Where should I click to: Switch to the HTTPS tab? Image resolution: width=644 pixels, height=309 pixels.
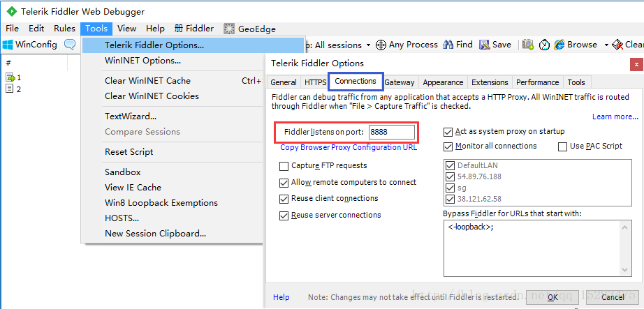[315, 82]
